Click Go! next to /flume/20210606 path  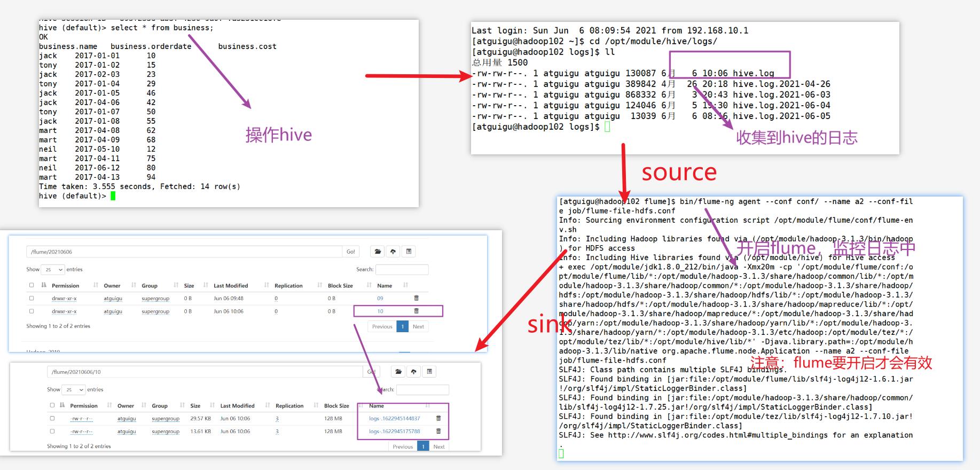pyautogui.click(x=350, y=252)
